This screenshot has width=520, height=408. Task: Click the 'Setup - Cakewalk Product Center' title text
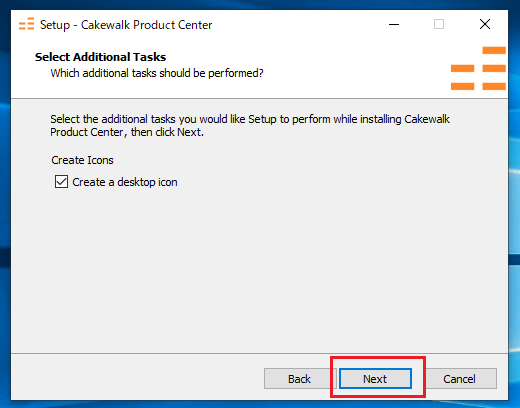tap(126, 25)
